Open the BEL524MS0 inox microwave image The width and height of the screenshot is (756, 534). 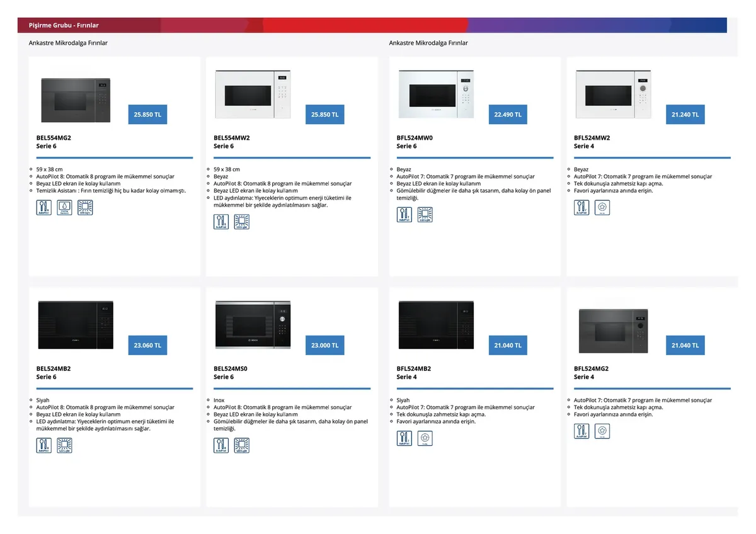253,325
